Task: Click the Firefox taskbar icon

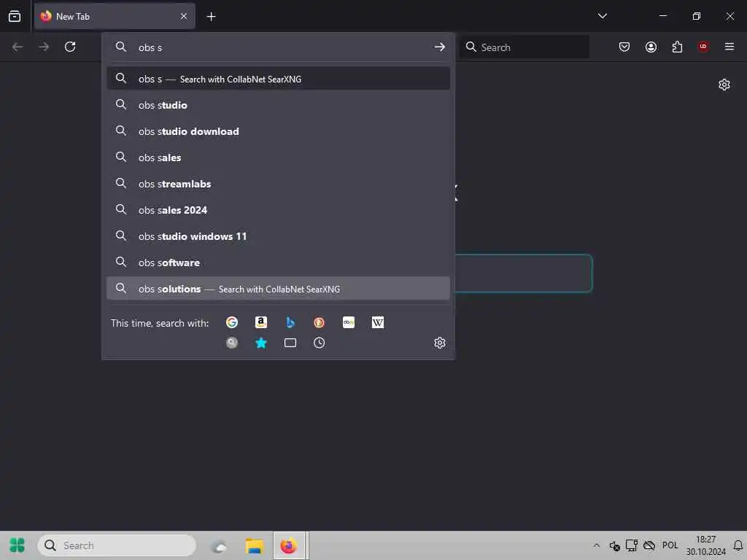Action: [289, 545]
